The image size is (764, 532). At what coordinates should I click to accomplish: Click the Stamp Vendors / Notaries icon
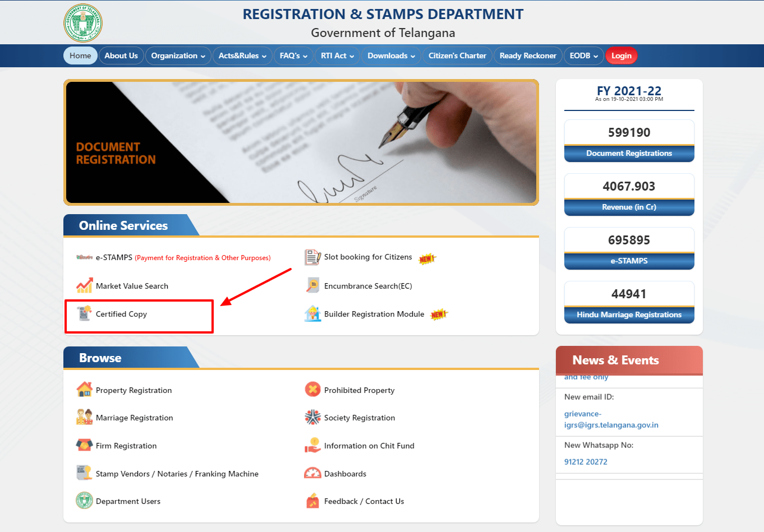tap(85, 473)
